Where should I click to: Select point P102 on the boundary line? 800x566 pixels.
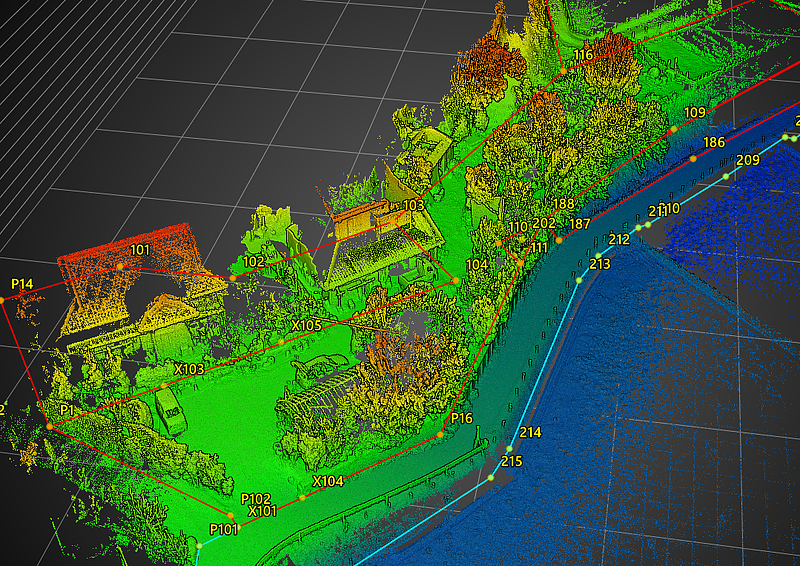[231, 515]
